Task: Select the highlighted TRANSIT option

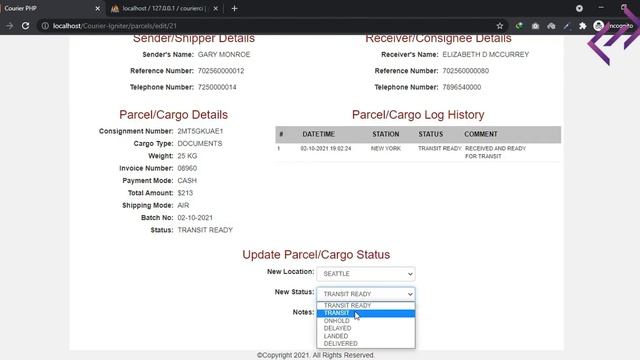Action: [x=366, y=313]
